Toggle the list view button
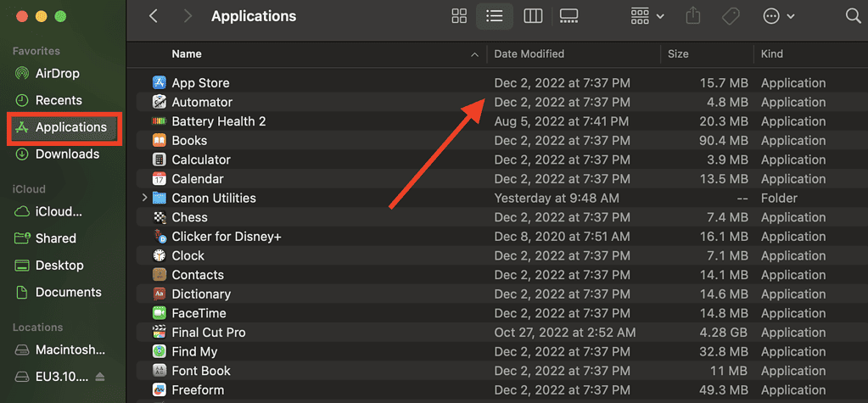868x403 pixels. [494, 16]
